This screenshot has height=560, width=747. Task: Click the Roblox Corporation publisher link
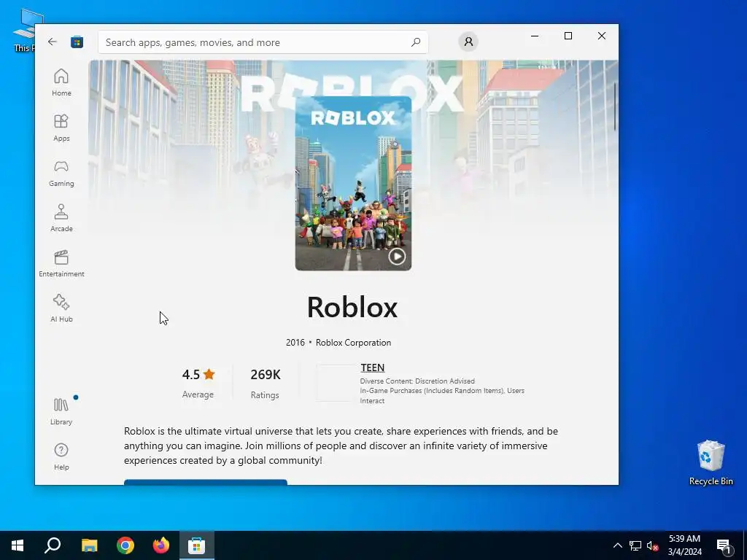pyautogui.click(x=353, y=343)
